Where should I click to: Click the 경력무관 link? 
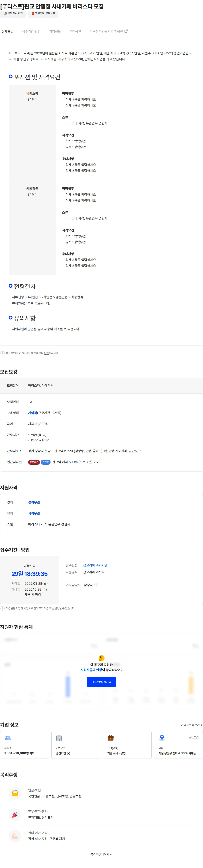(x=34, y=502)
